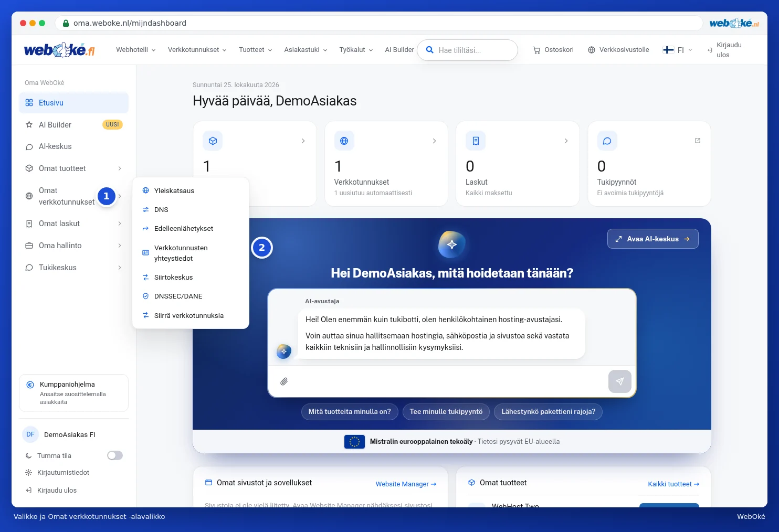
Task: Click the send message arrow button
Action: [x=620, y=381]
